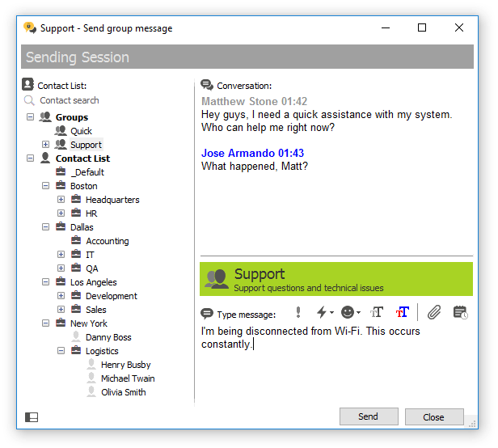Expand the Headquarters folder
This screenshot has height=448, width=498.
coord(61,200)
